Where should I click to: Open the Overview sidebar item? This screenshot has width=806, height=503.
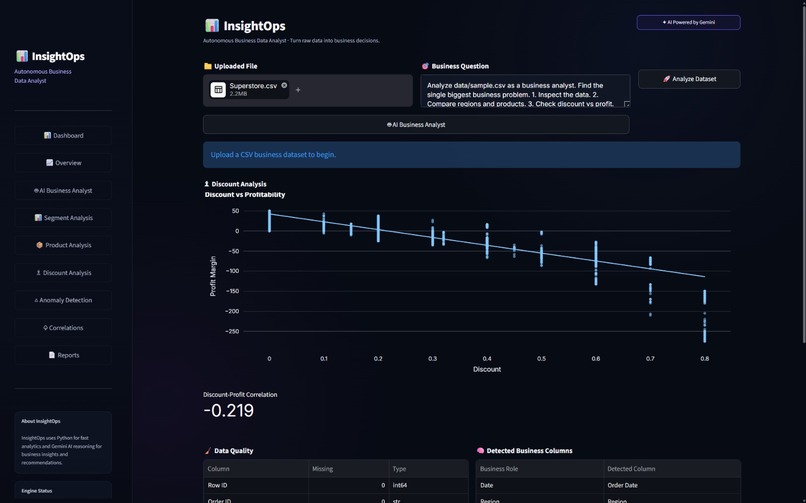click(63, 163)
